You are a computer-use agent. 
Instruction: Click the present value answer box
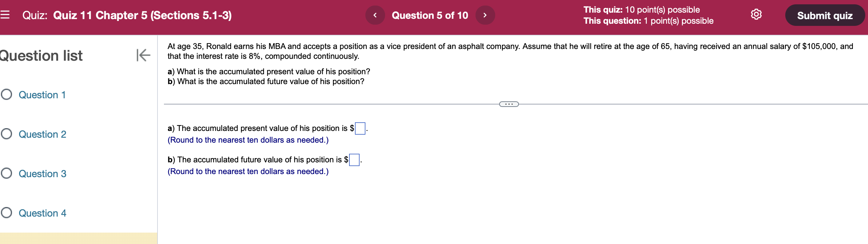360,128
